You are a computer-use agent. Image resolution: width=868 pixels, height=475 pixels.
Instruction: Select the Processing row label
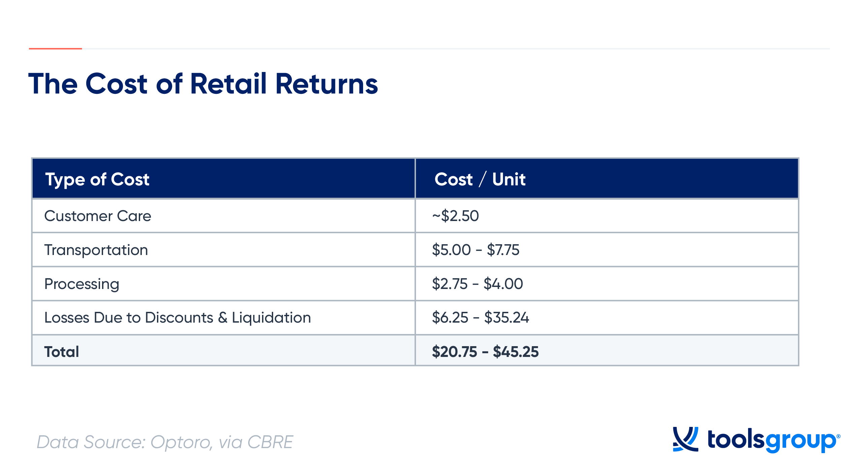pyautogui.click(x=82, y=284)
